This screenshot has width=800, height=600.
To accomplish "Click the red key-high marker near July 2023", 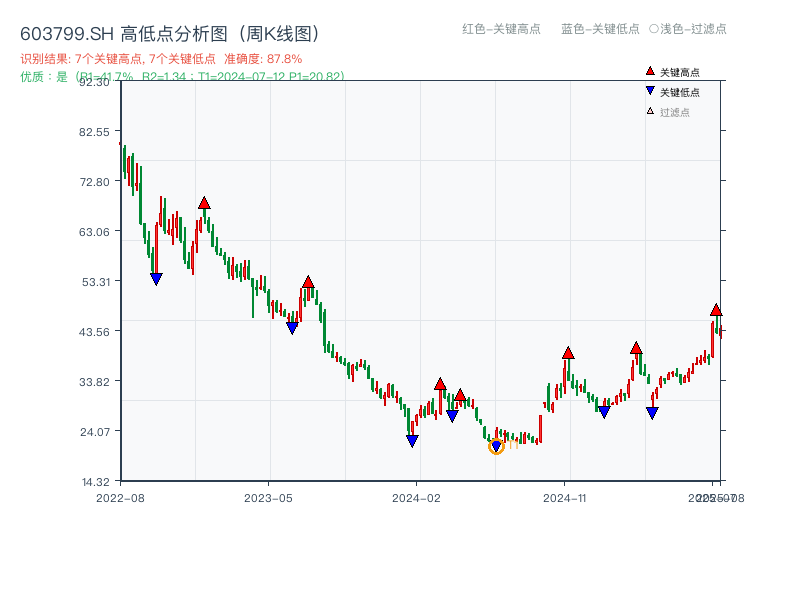I will (308, 282).
